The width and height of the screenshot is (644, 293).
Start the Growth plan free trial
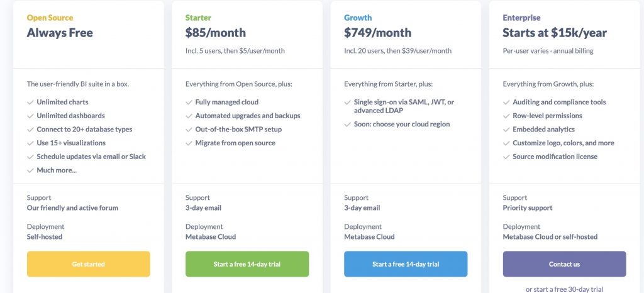(405, 264)
